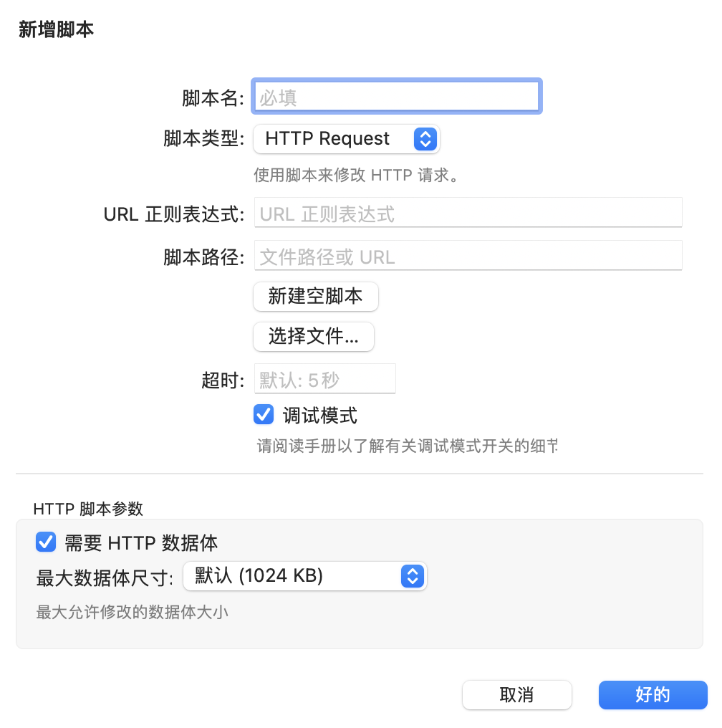The image size is (722, 728).
Task: Expand the 最大数据体尺寸 dropdown
Action: pos(304,575)
